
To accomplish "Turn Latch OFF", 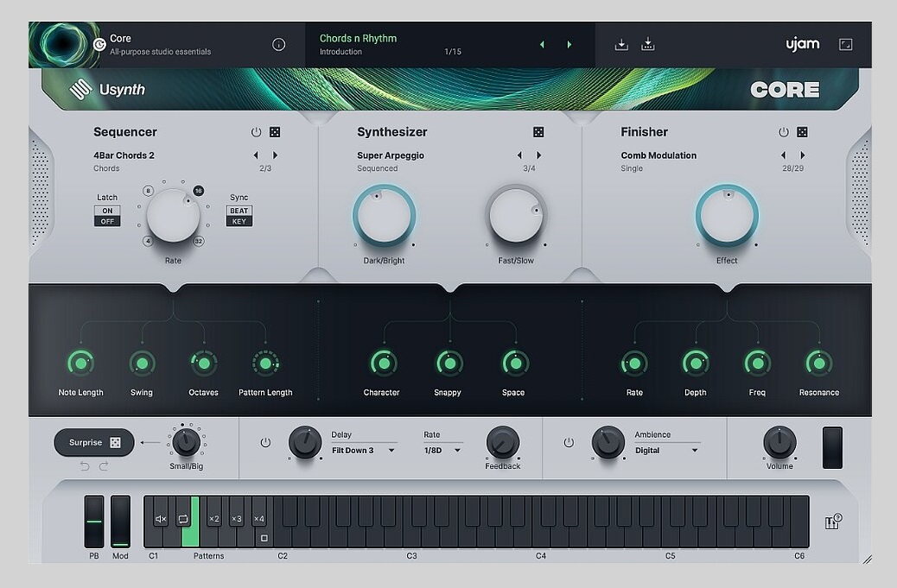I will coord(107,221).
